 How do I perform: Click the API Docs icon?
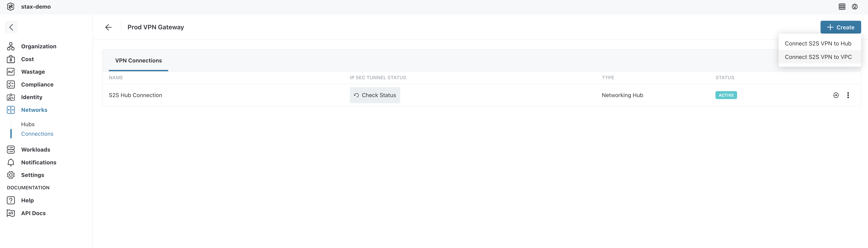tap(11, 213)
